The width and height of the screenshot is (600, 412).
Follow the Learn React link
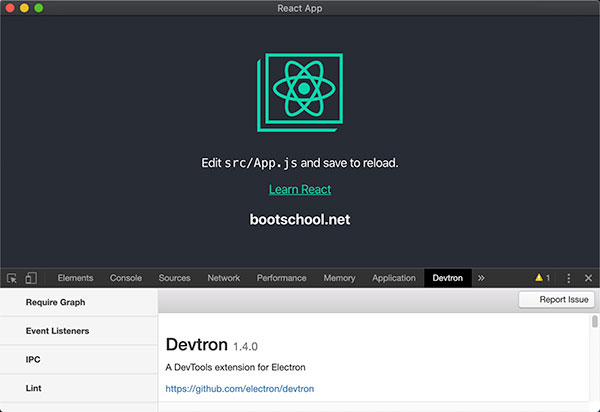tap(300, 189)
